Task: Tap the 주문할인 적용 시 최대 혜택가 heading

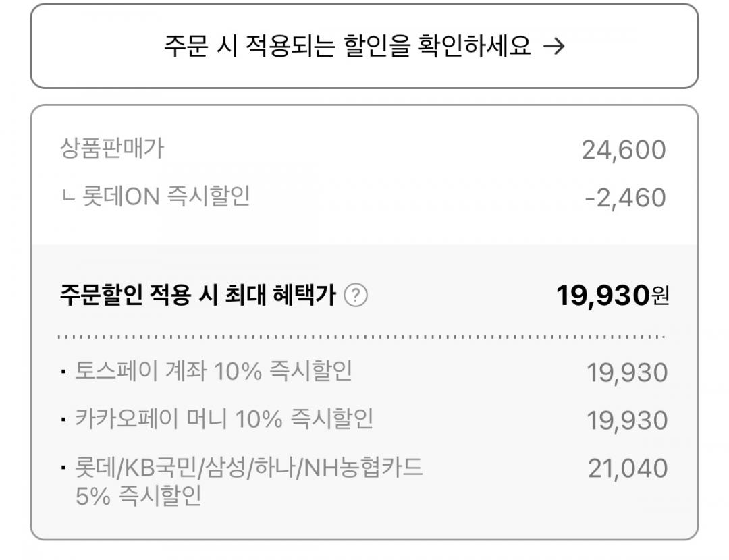Action: 198,296
